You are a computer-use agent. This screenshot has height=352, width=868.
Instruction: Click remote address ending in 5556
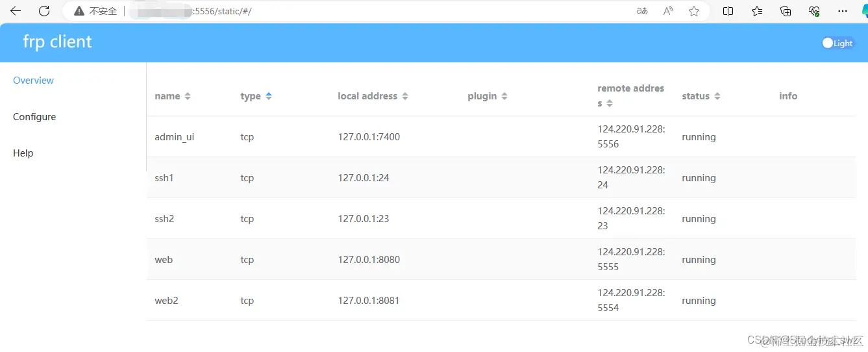(x=631, y=136)
